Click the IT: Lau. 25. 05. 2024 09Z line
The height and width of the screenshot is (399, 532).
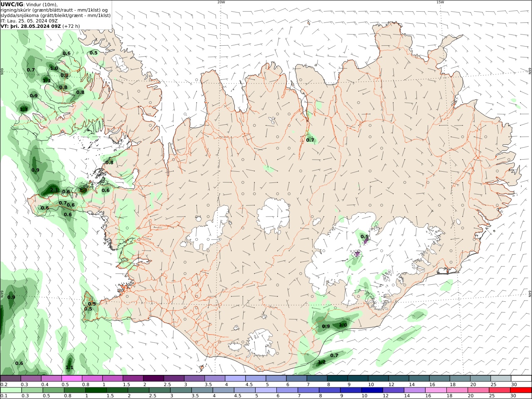29,20
